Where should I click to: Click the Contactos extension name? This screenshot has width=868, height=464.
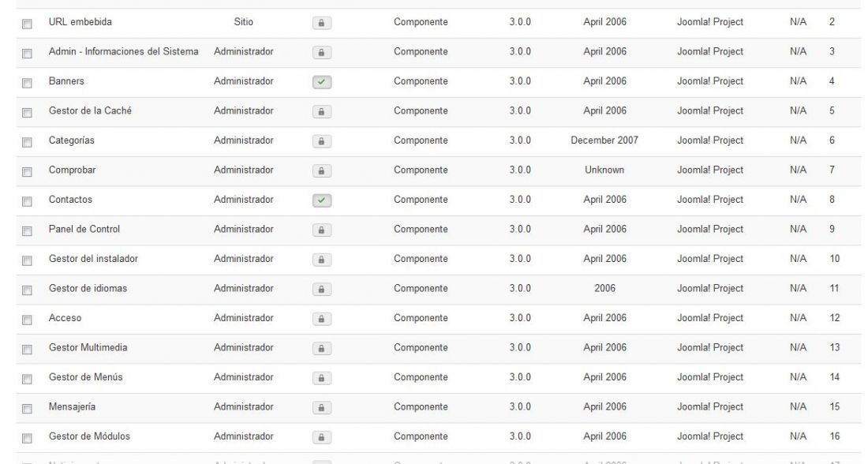point(70,200)
